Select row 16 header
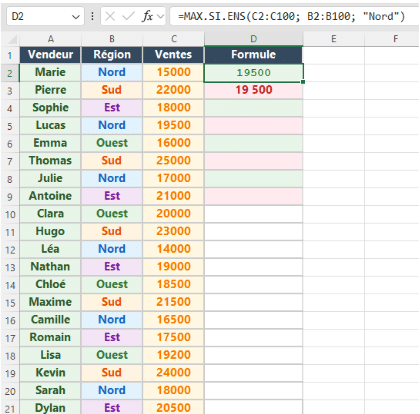 coord(10,320)
